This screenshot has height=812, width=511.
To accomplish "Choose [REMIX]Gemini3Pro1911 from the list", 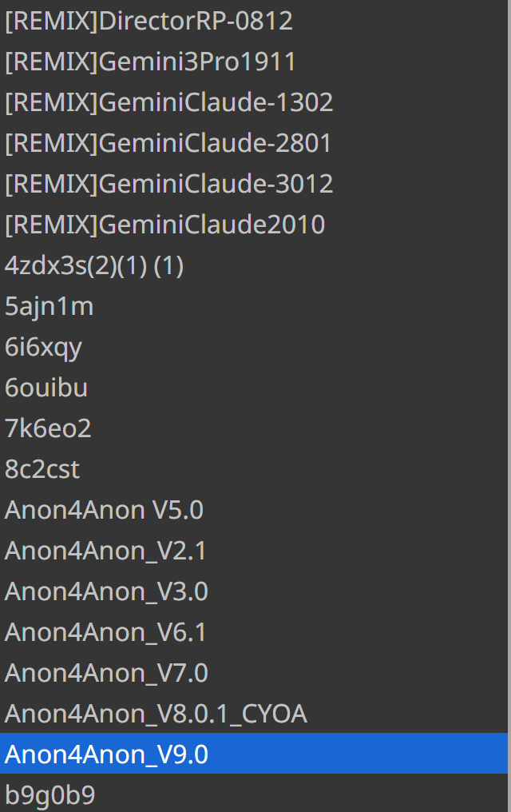I will [150, 62].
